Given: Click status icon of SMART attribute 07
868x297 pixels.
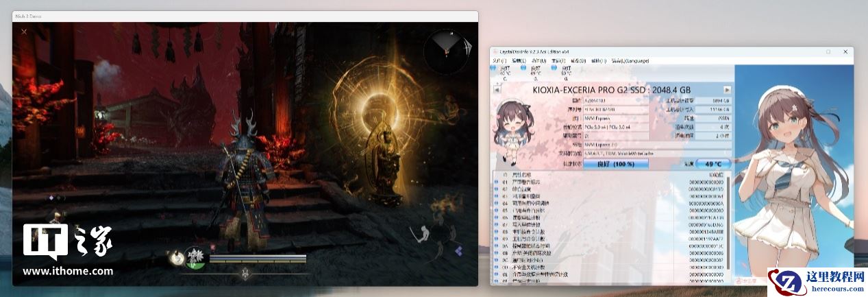Looking at the screenshot, I should 496,224.
